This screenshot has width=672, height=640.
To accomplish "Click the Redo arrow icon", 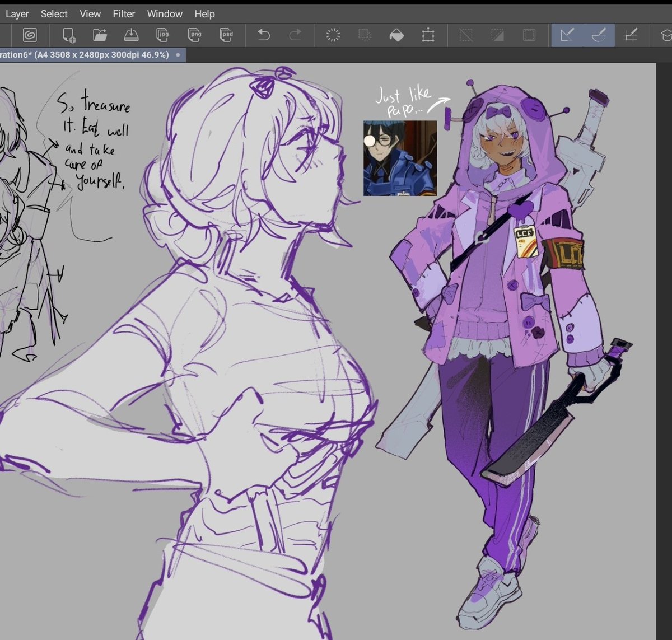I will click(x=295, y=35).
